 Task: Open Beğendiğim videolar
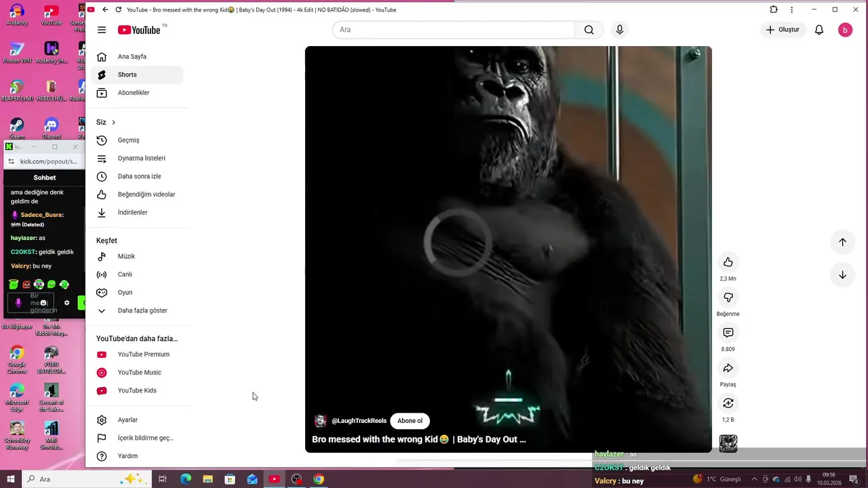[x=137, y=195]
